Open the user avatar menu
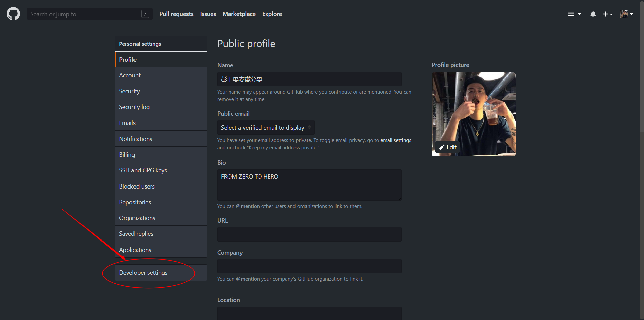 click(626, 14)
